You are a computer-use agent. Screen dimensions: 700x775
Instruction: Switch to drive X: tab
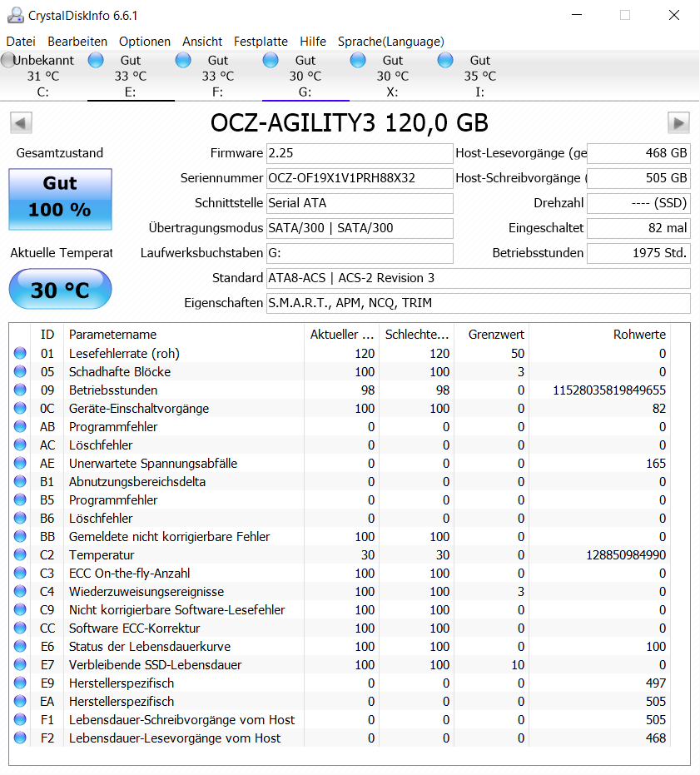(393, 76)
